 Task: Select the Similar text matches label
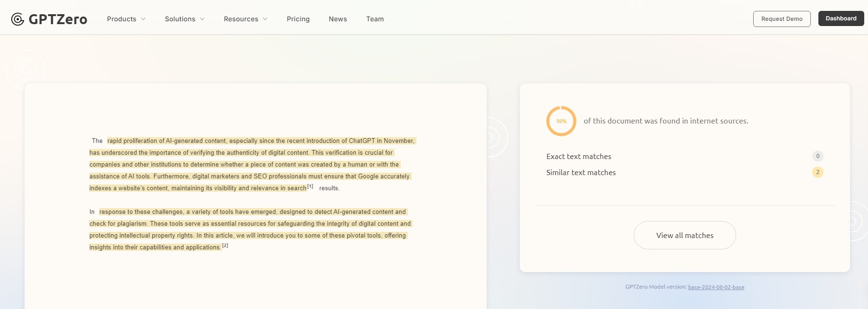(581, 173)
